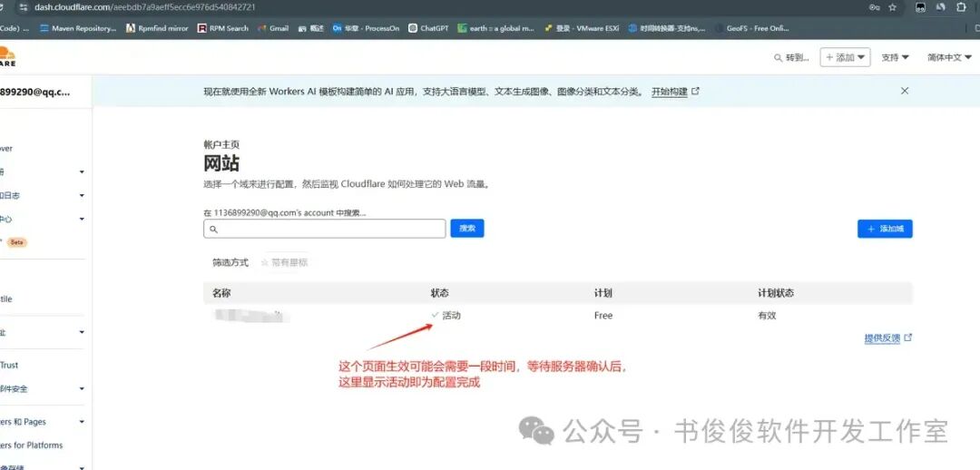Viewport: 980px width, 470px height.
Task: Open the Workers for Platforms sidebar item
Action: click(31, 445)
